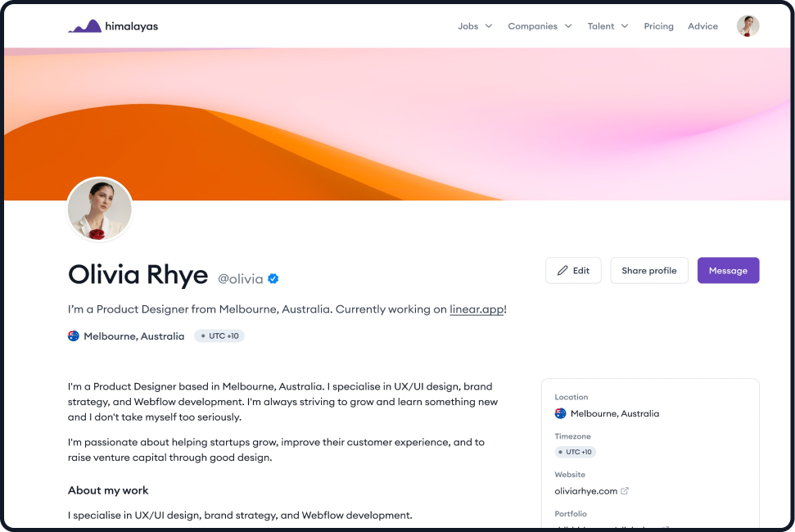This screenshot has width=795, height=532.
Task: Click the blue verified badge next to @olivia
Action: coord(273,278)
